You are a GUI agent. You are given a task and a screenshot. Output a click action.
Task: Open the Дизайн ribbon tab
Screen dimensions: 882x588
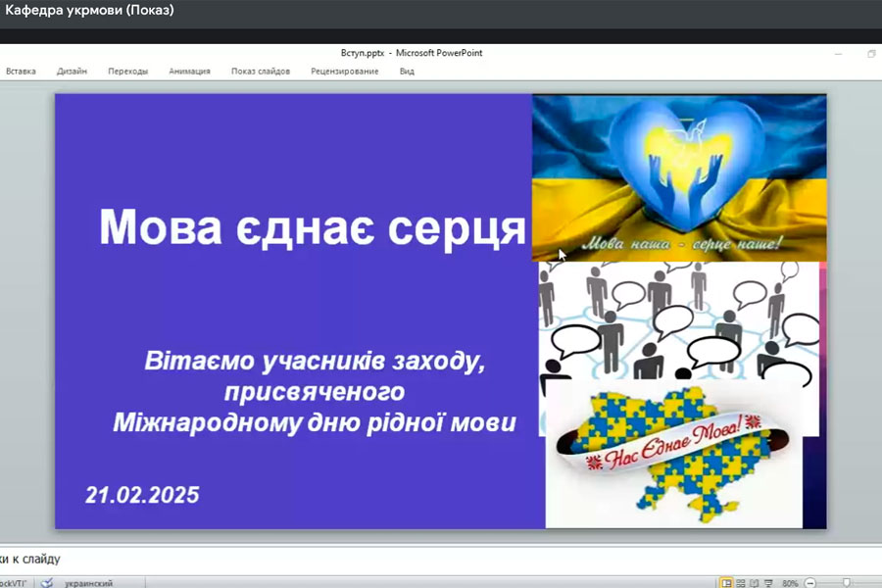point(72,72)
